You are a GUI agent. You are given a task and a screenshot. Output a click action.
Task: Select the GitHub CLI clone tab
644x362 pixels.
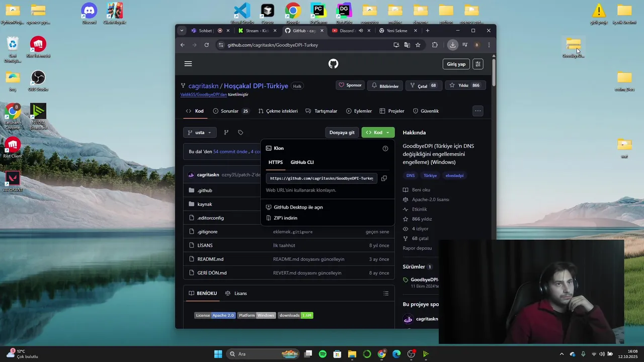pos(302,162)
